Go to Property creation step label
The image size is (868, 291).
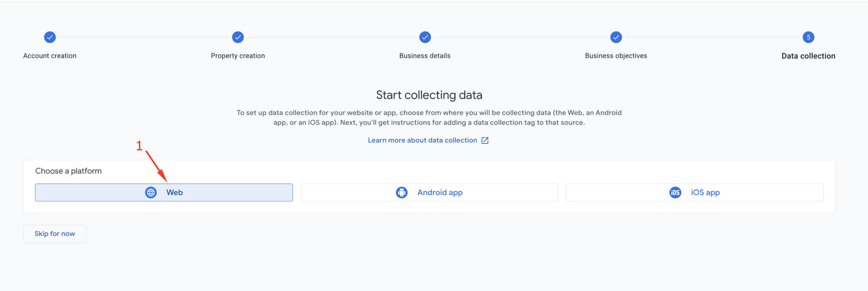pyautogui.click(x=238, y=56)
